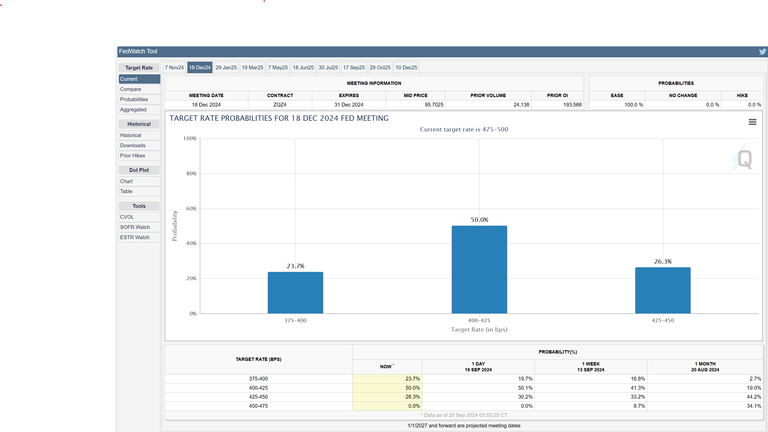The image size is (768, 432).
Task: Click the 400-425 bar in chart
Action: [479, 269]
